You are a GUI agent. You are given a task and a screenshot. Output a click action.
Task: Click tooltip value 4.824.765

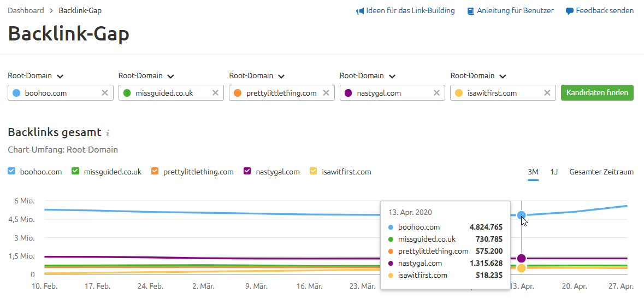[x=486, y=227]
